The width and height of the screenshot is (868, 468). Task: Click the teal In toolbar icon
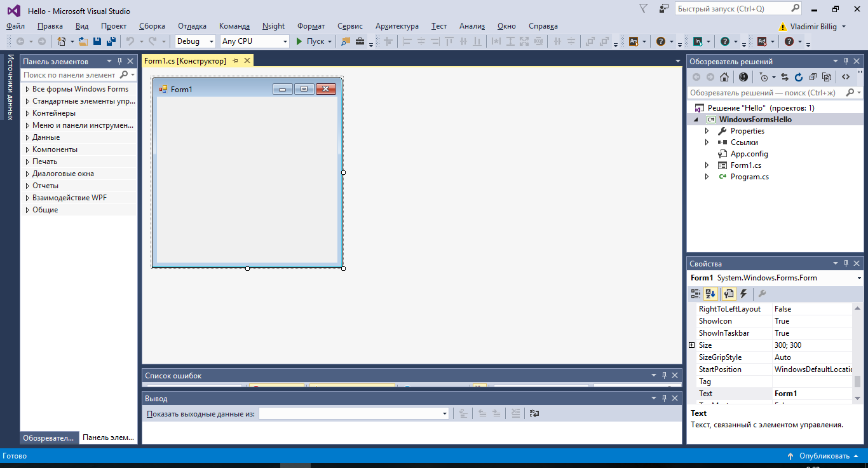tap(698, 41)
